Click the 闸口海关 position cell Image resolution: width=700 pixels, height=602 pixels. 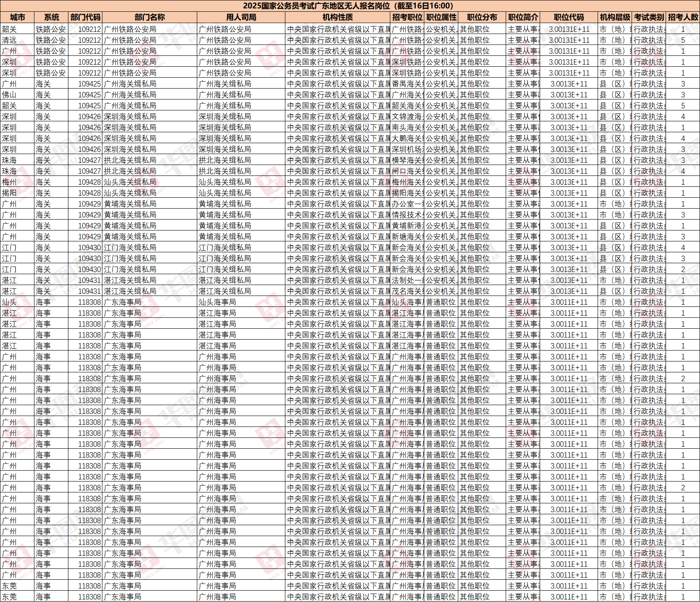(x=407, y=171)
